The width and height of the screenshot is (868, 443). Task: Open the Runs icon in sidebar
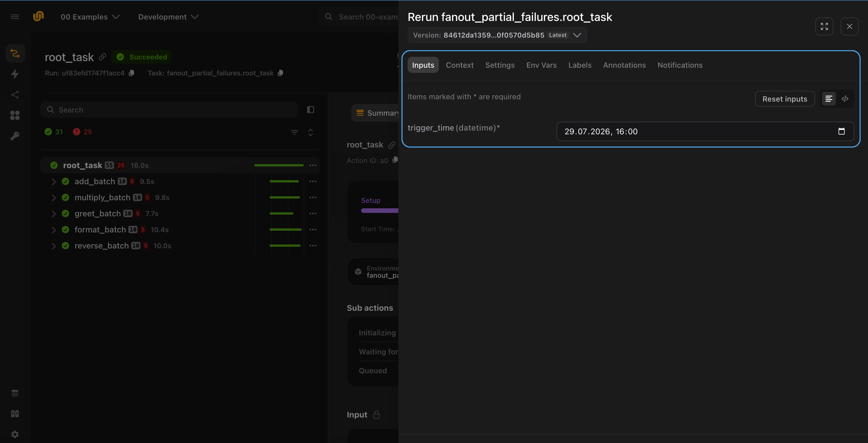(x=15, y=53)
